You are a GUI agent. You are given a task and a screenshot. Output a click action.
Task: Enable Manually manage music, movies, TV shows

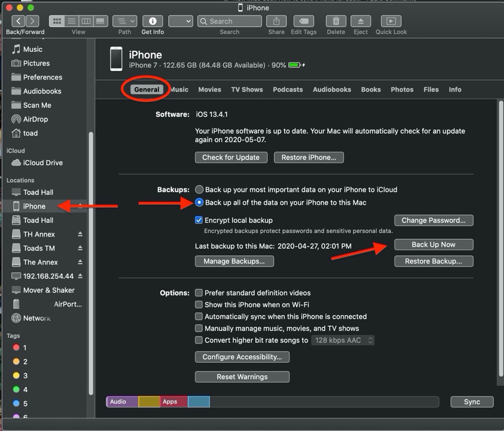pyautogui.click(x=199, y=328)
